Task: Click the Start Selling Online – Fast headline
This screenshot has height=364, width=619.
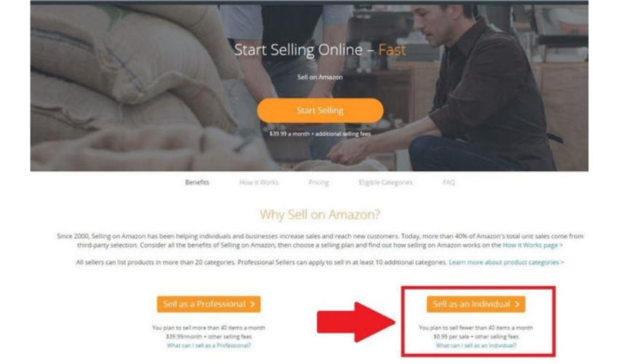Action: (x=320, y=50)
